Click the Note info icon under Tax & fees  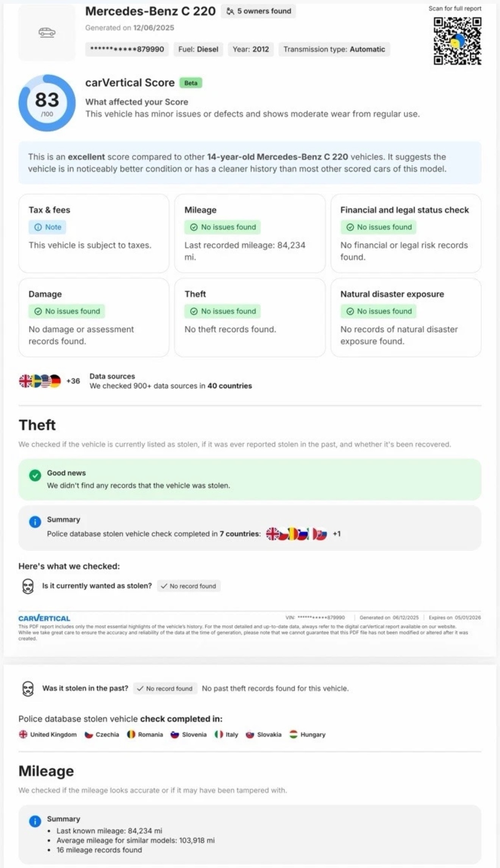tap(38, 227)
